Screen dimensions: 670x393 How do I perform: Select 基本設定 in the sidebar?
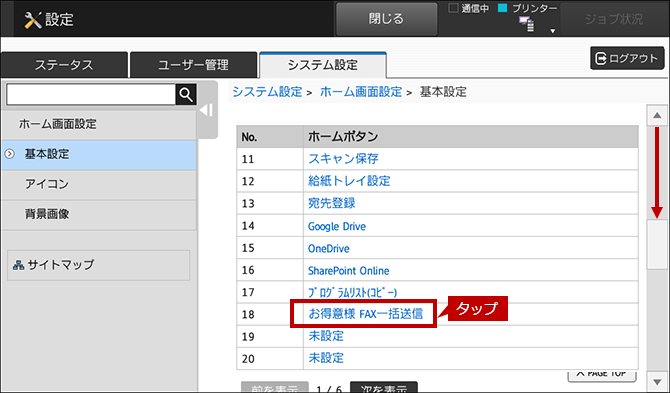pos(99,154)
